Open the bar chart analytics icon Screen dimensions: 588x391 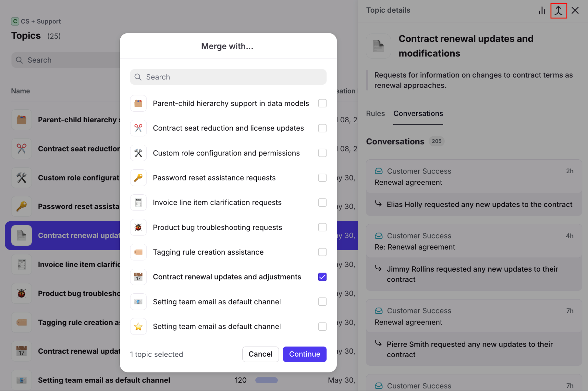(542, 11)
